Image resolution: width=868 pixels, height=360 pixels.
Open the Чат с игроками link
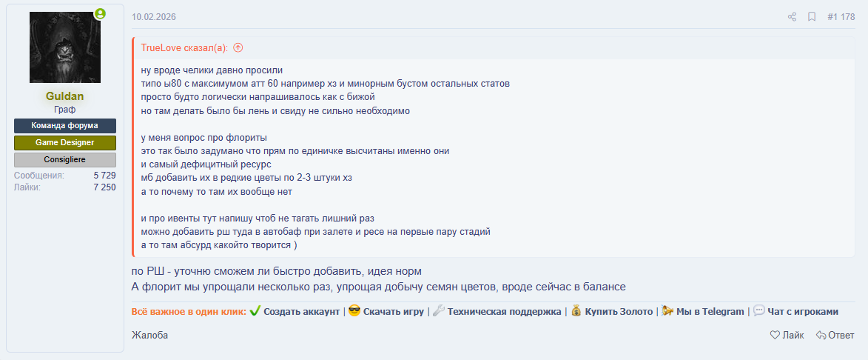(803, 311)
